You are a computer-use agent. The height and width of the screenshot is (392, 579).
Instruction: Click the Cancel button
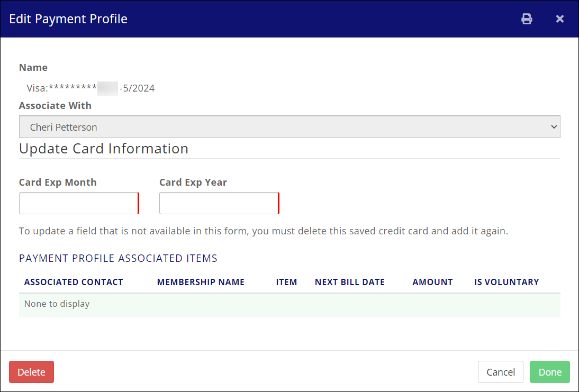pos(500,372)
